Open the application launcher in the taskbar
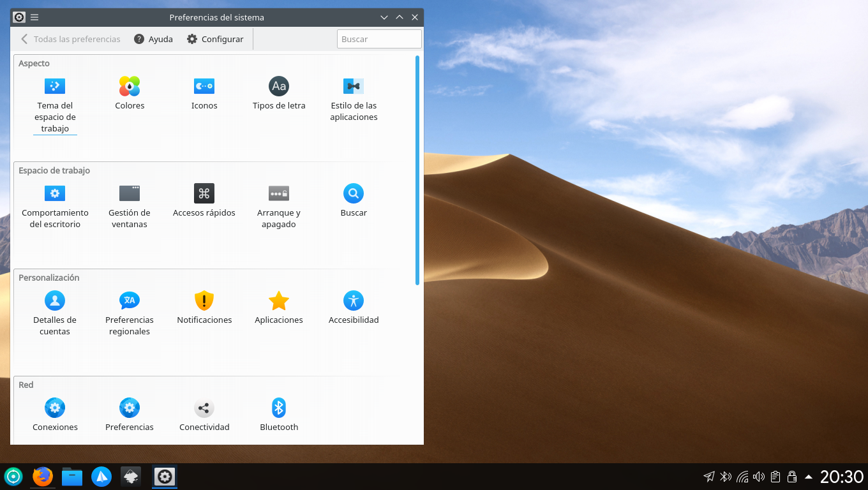 [13, 477]
